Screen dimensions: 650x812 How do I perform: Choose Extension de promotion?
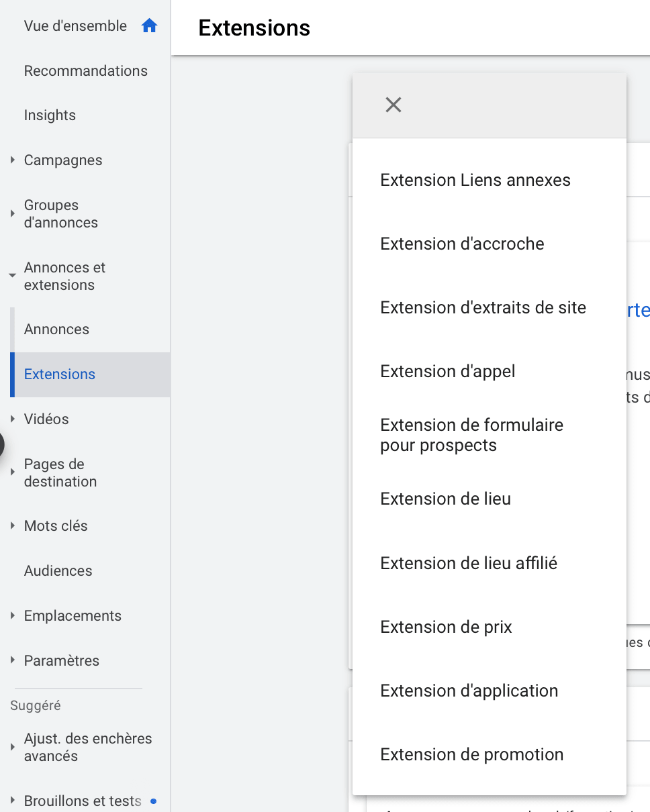(490, 754)
